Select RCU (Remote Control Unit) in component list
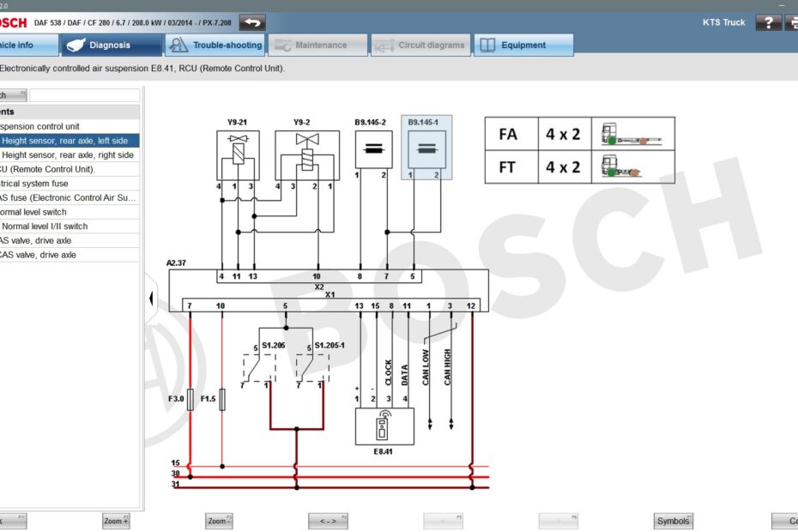The image size is (798, 532). pyautogui.click(x=69, y=168)
